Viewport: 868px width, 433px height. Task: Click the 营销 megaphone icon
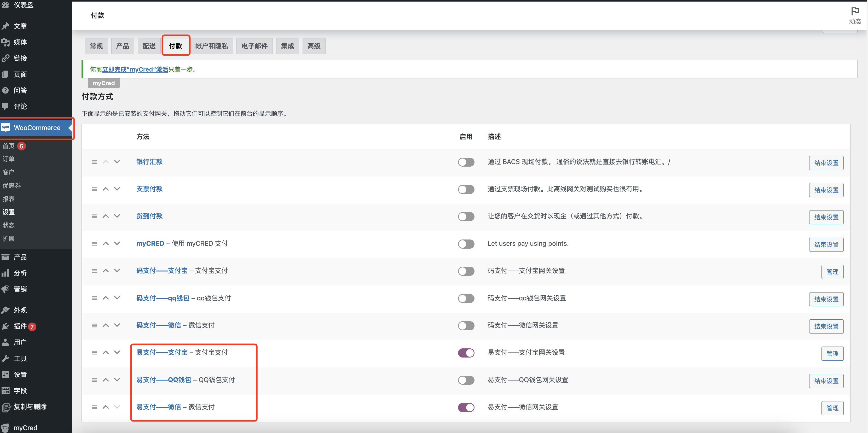[x=5, y=289]
